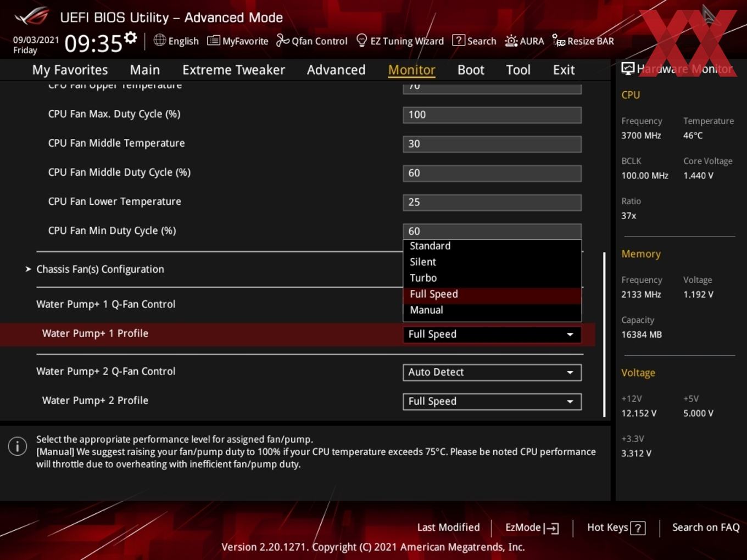Open Water Pump+ 2 Profile dropdown
747x560 pixels.
[x=492, y=401]
